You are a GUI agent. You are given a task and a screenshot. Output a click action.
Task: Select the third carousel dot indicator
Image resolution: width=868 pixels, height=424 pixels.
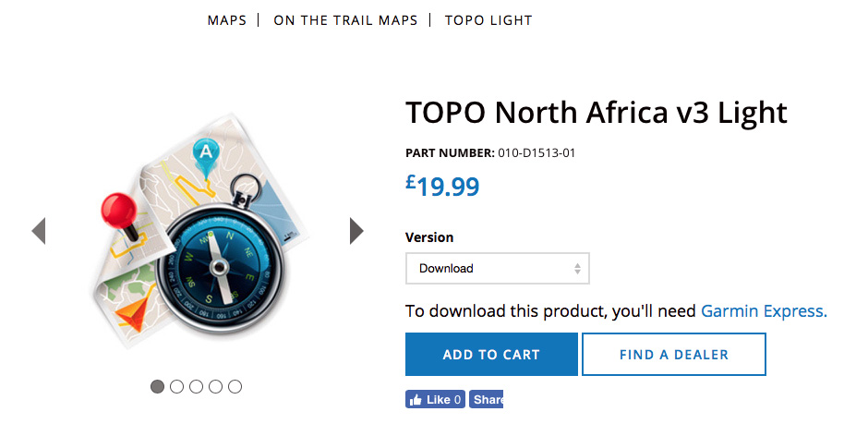(196, 386)
